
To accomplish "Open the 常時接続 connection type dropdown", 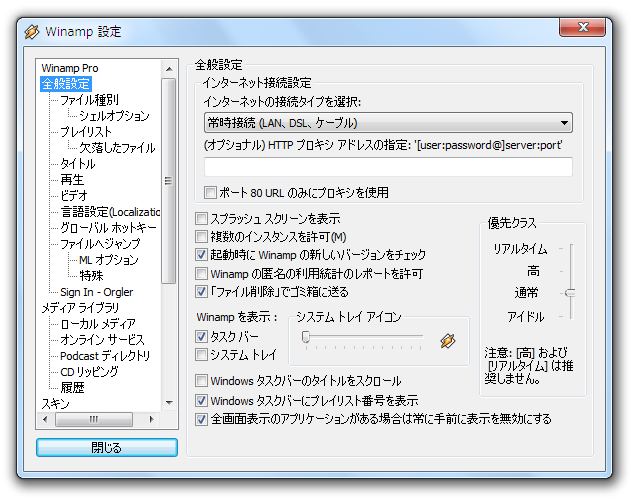I will coord(388,123).
